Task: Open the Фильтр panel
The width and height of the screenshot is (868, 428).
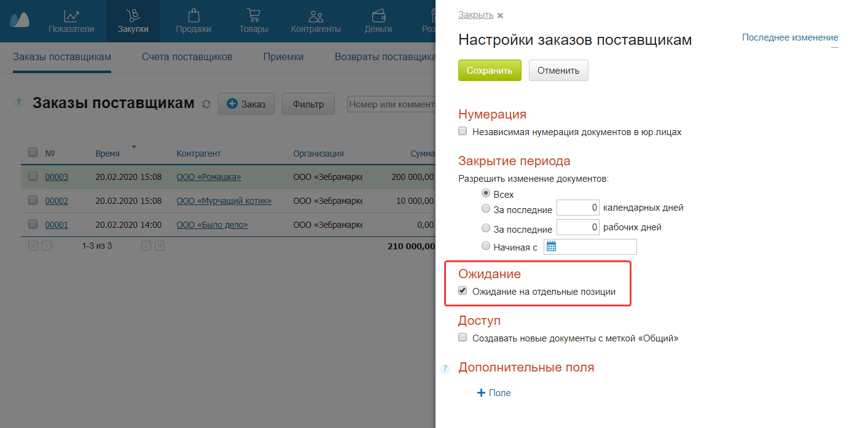Action: click(x=307, y=104)
